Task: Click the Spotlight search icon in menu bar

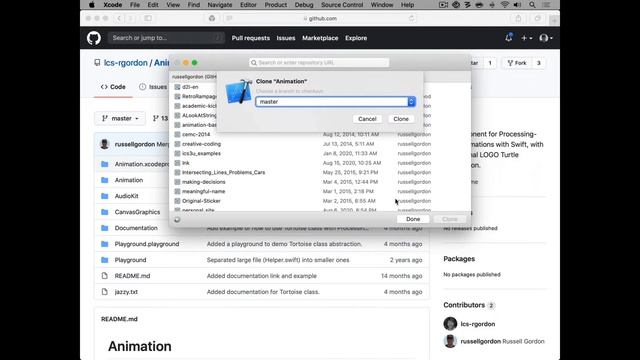Action: [532, 5]
